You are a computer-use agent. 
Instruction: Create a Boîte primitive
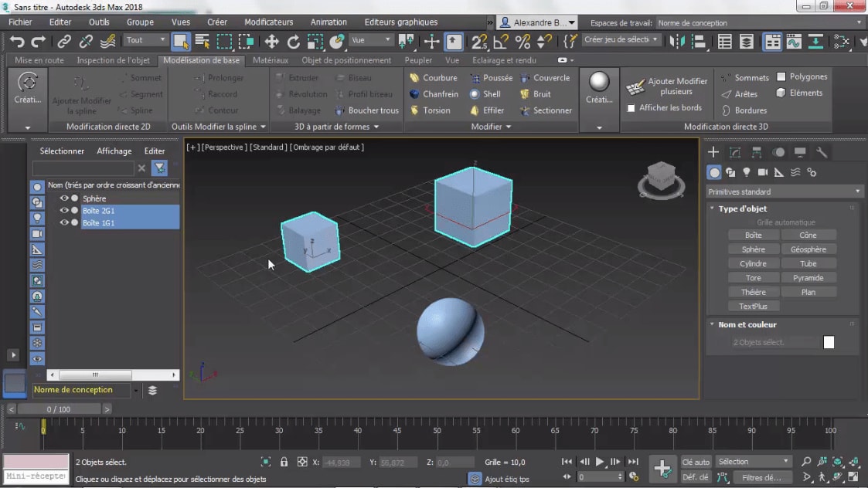753,236
